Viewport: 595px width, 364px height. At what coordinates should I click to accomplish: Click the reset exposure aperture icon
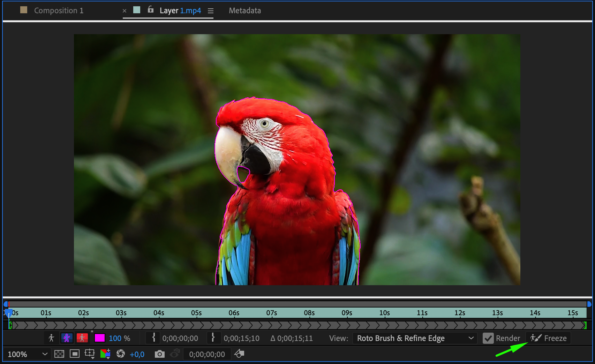click(x=121, y=354)
